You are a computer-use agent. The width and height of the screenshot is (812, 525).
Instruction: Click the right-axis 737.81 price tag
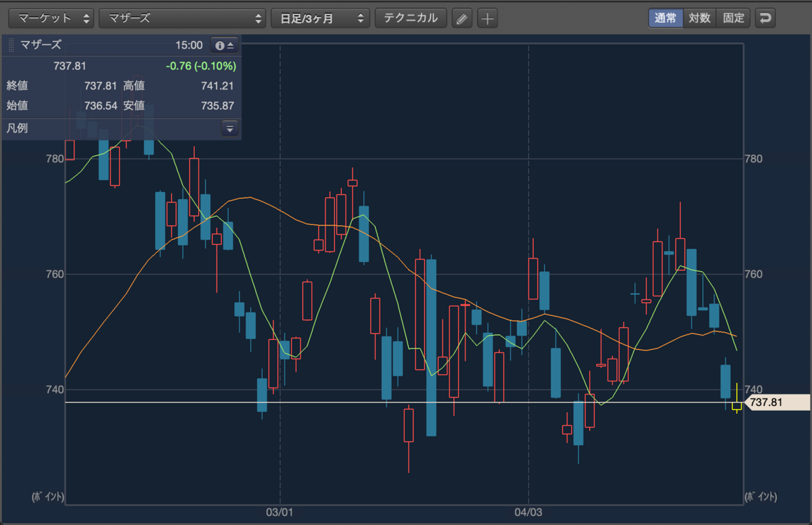click(x=777, y=403)
